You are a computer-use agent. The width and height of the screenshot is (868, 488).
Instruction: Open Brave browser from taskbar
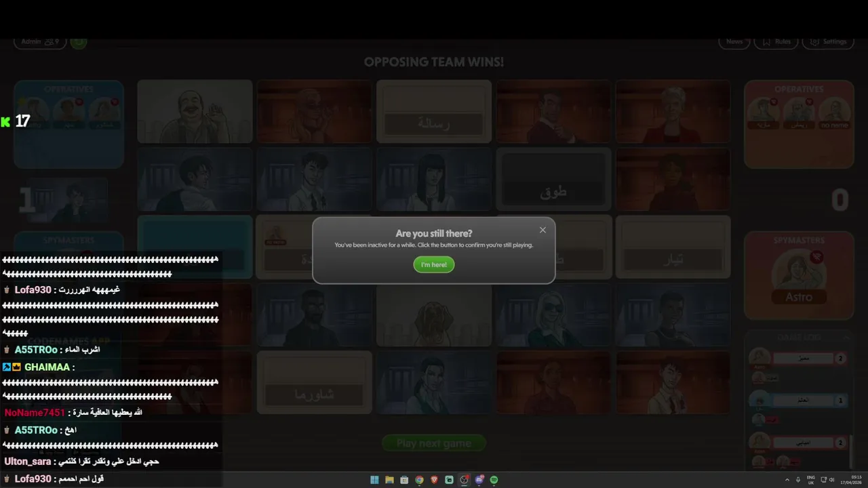click(x=434, y=480)
